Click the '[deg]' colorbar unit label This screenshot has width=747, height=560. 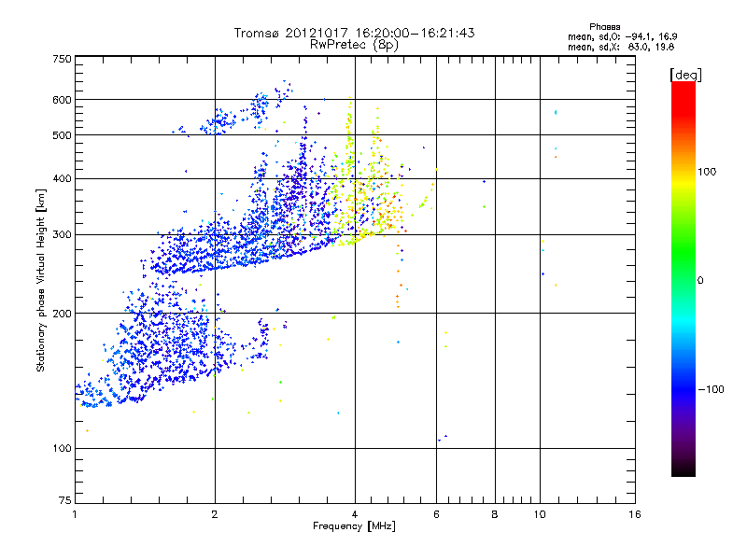pyautogui.click(x=685, y=75)
